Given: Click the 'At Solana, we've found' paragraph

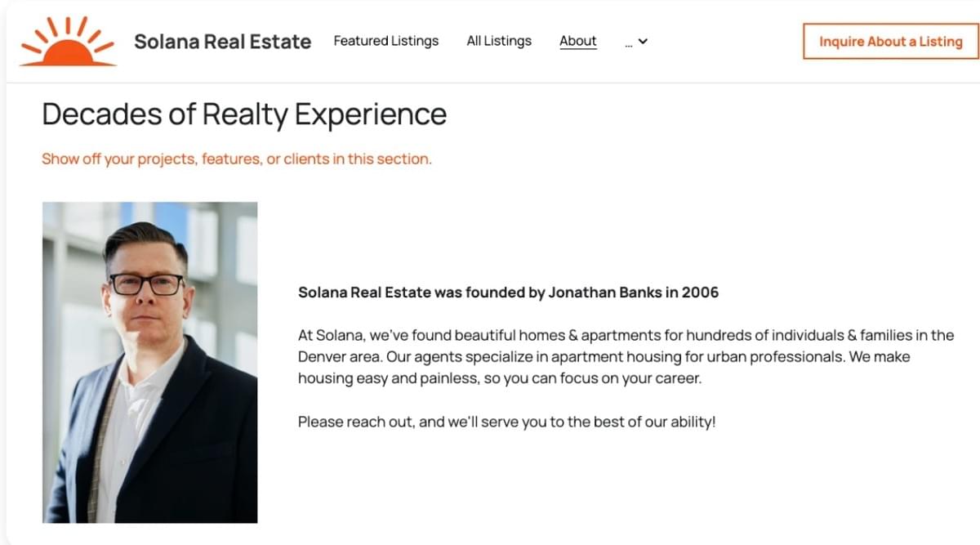Looking at the screenshot, I should (x=625, y=357).
